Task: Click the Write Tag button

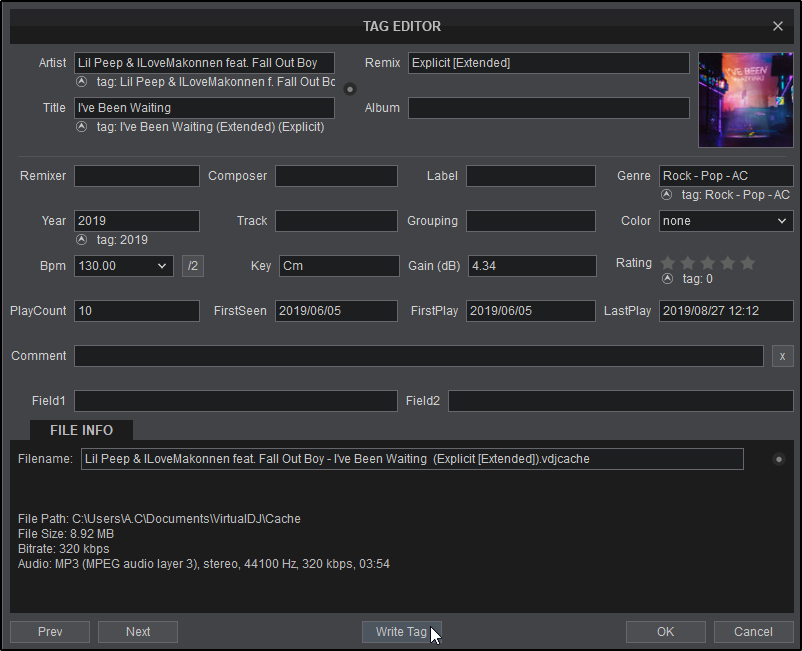Action: point(401,632)
